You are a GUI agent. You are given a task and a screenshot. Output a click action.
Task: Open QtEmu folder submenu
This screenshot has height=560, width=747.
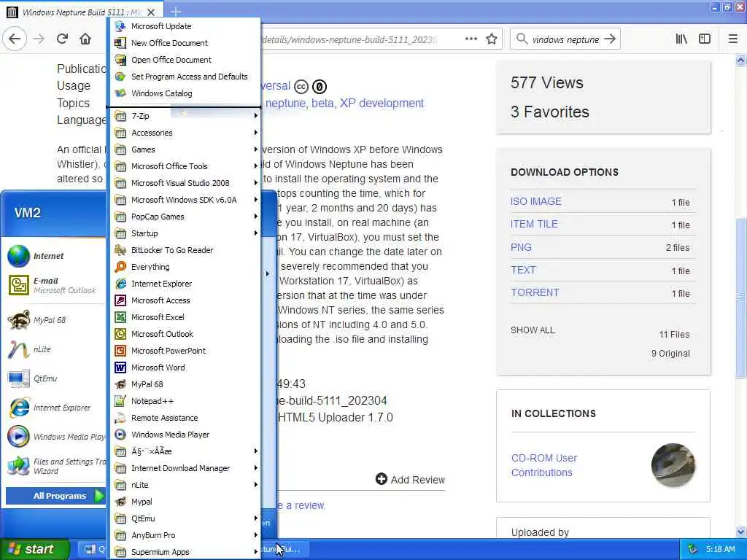(185, 518)
